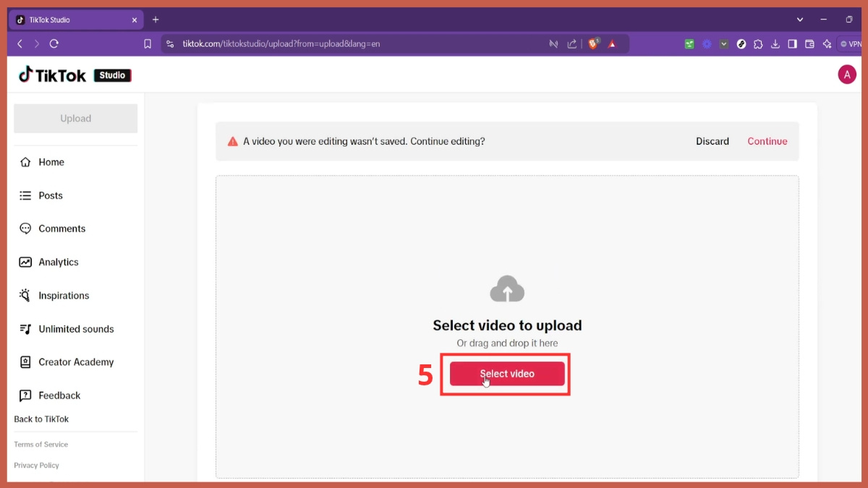Click the cloud upload icon
868x488 pixels.
[x=507, y=289]
